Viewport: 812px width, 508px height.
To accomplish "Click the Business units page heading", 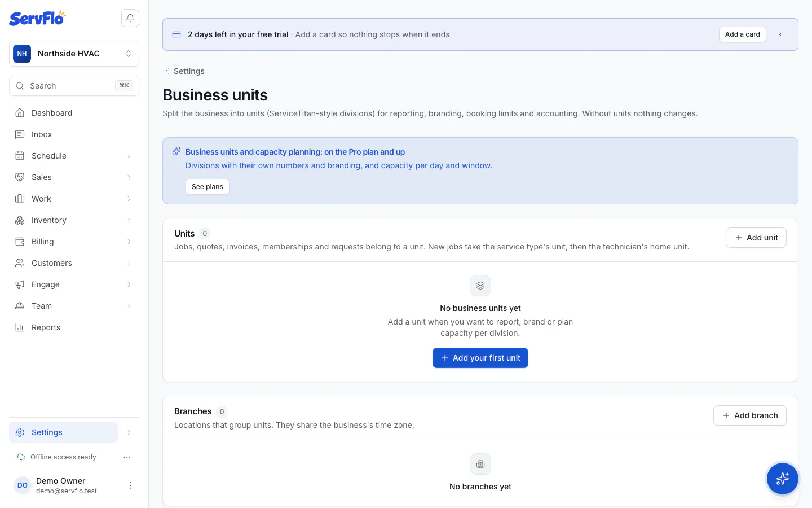I will (215, 95).
